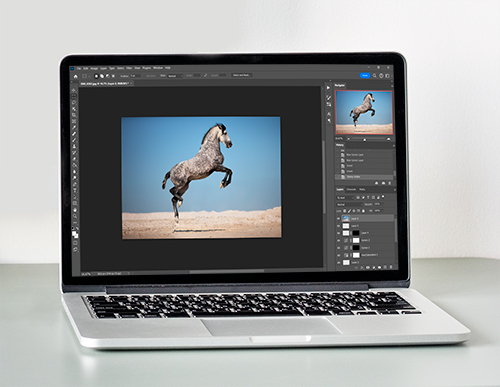Click the play Actions icon in side strip
Viewport: 500px width, 387px height.
pos(328,88)
